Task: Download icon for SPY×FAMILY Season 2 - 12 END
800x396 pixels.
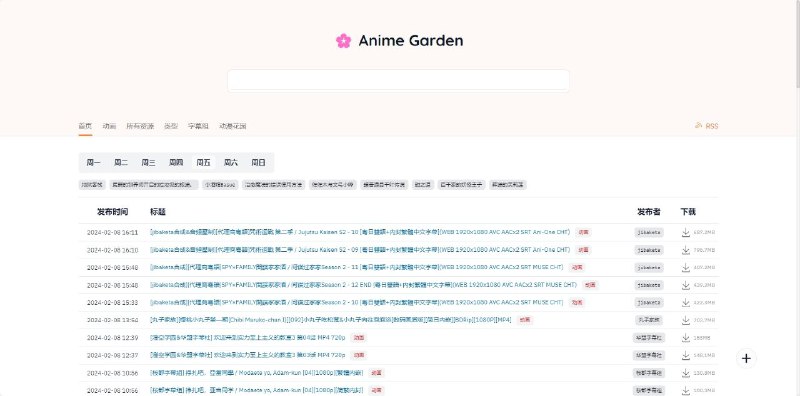Action: (x=686, y=285)
